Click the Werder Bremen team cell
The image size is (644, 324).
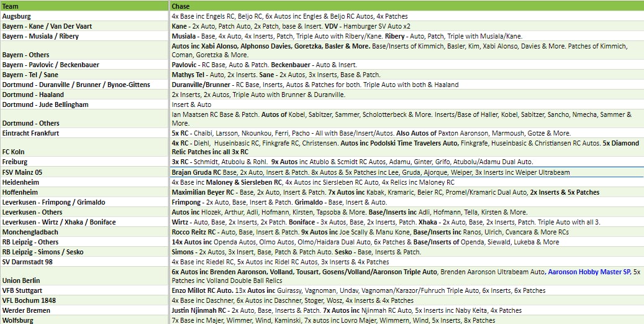pyautogui.click(x=84, y=310)
